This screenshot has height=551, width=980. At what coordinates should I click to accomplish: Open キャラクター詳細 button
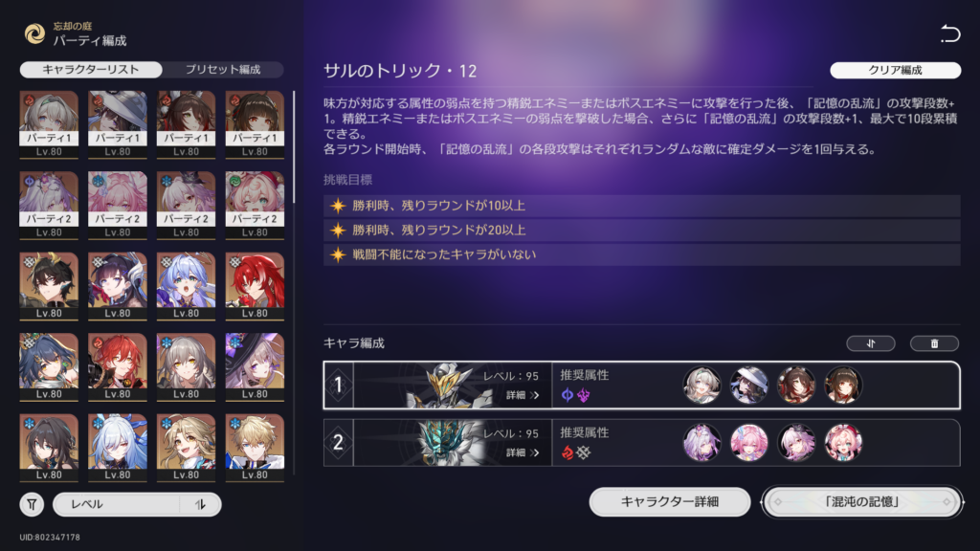(x=669, y=501)
